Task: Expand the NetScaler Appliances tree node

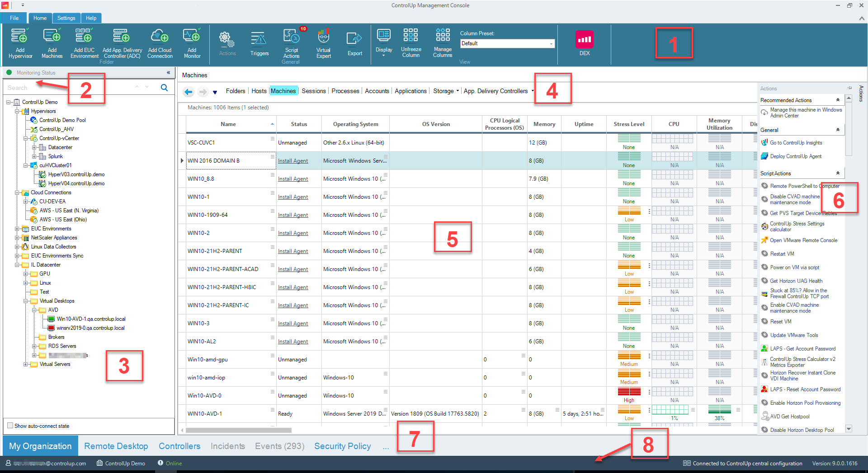Action: (x=17, y=238)
